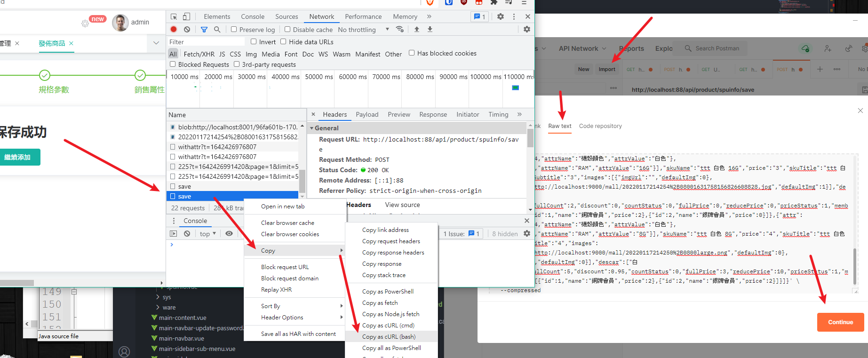Image resolution: width=868 pixels, height=358 pixels.
Task: Add new Postman request tab plus icon
Action: [820, 69]
